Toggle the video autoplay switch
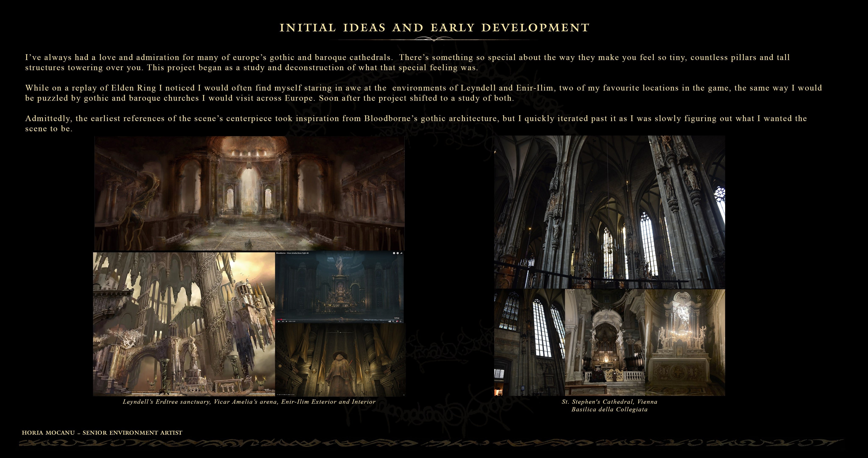Image resolution: width=868 pixels, height=458 pixels. 389,321
